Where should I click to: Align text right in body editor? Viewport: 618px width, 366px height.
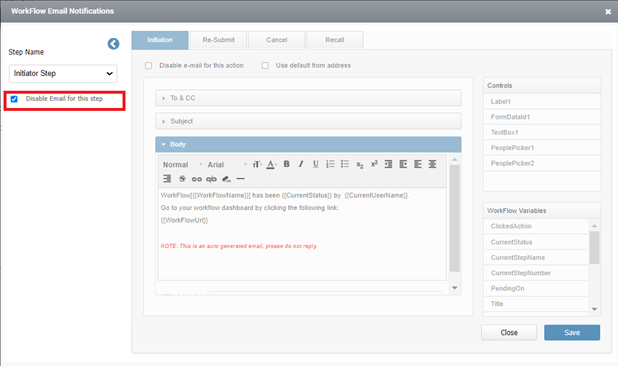coord(167,179)
